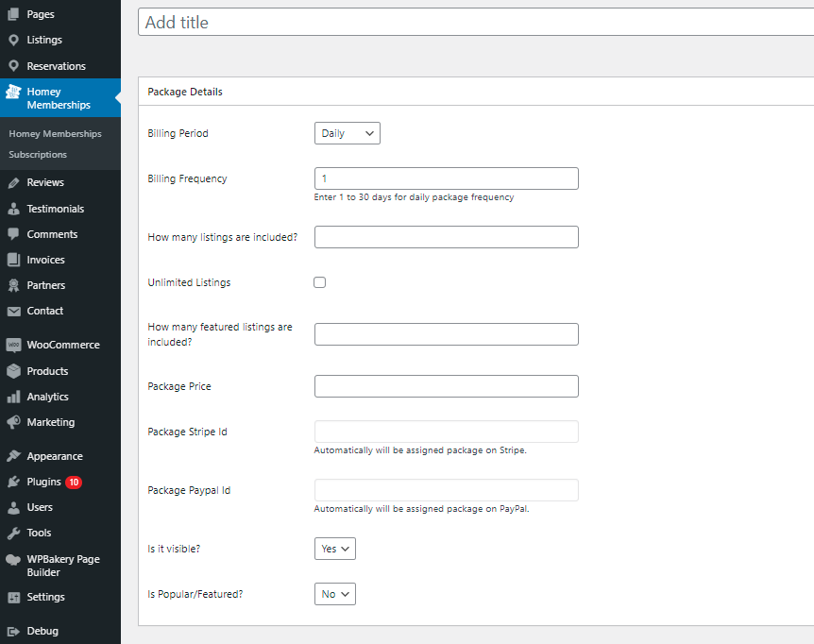Tick the Unlimited Listings checkbox
Viewport: 814px width, 644px height.
pos(320,282)
